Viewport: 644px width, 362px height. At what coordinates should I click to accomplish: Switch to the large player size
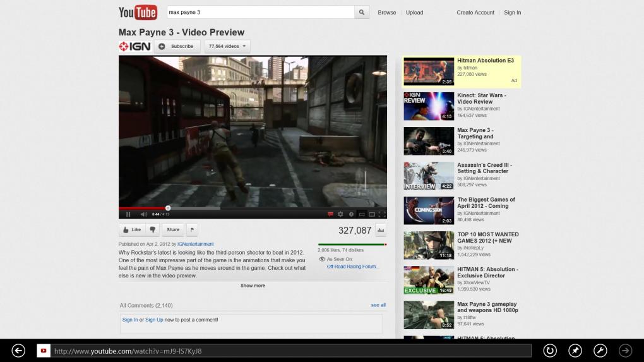(372, 214)
